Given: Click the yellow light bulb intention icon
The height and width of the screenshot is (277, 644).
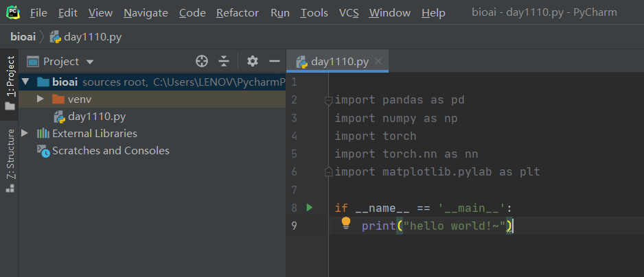Looking at the screenshot, I should pos(346,223).
